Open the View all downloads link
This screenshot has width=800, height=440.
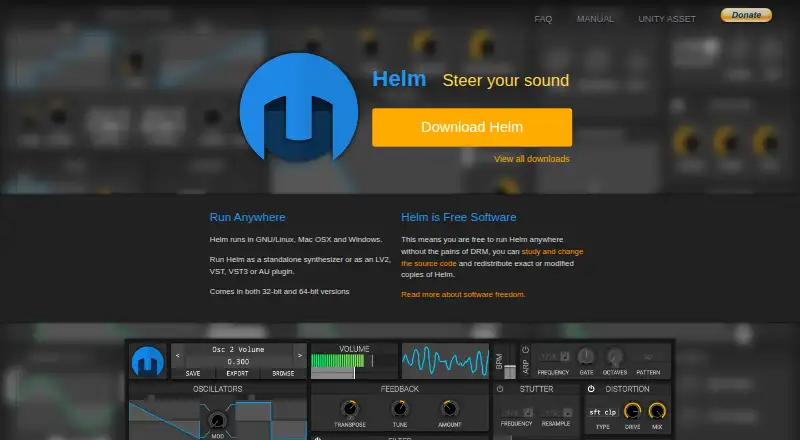click(532, 159)
